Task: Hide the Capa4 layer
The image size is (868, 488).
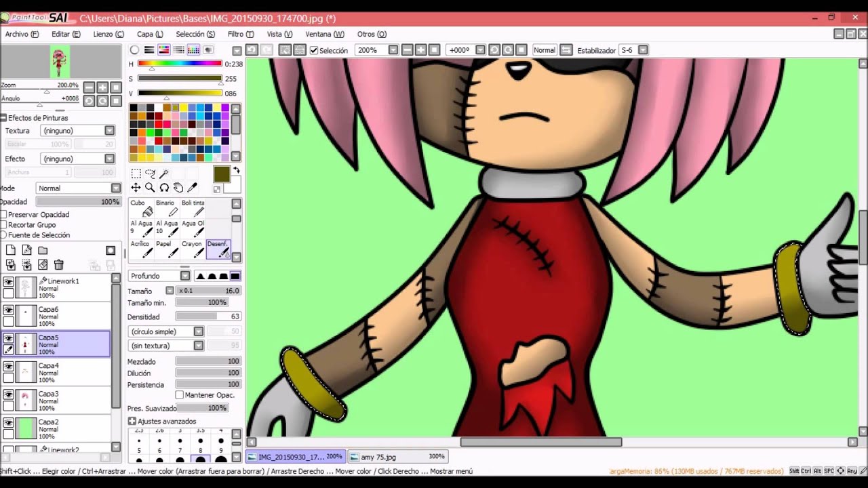Action: [x=8, y=367]
